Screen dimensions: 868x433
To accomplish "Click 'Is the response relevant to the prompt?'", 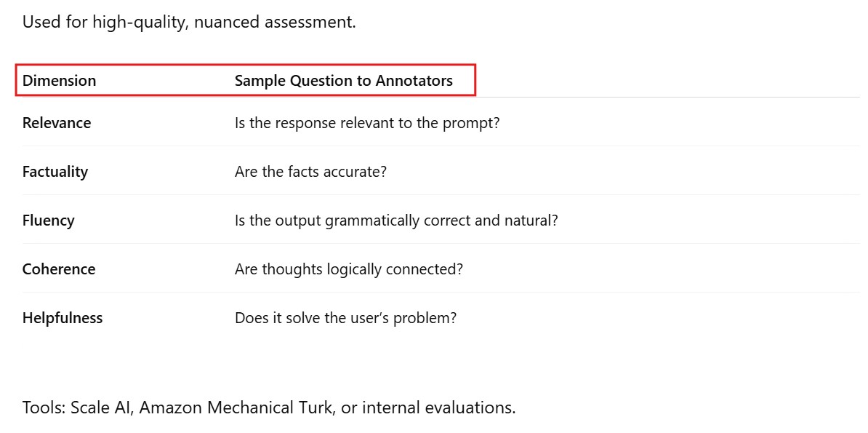I will click(x=367, y=123).
